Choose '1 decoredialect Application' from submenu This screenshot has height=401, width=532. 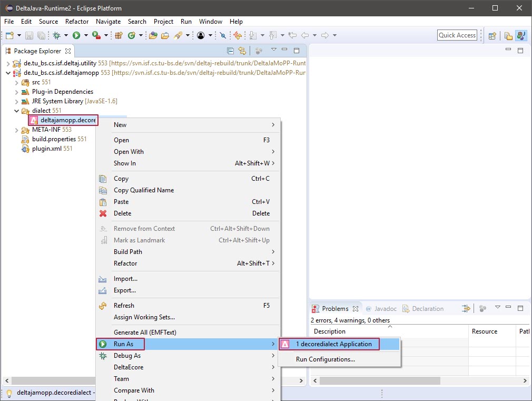click(333, 344)
